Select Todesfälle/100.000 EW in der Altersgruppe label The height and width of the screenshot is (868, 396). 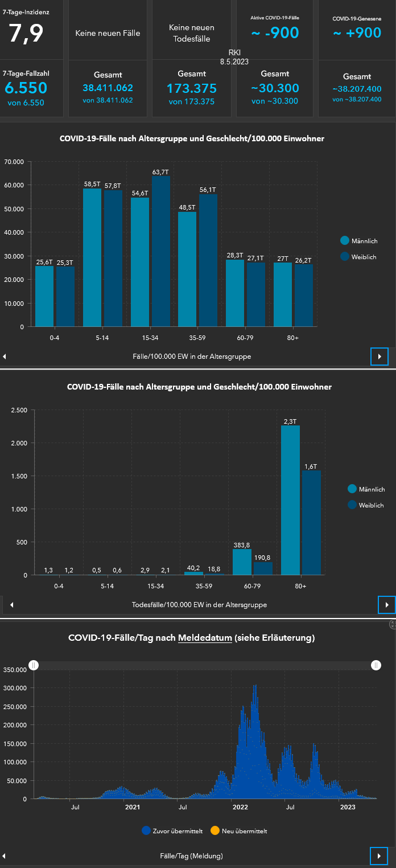tap(199, 604)
